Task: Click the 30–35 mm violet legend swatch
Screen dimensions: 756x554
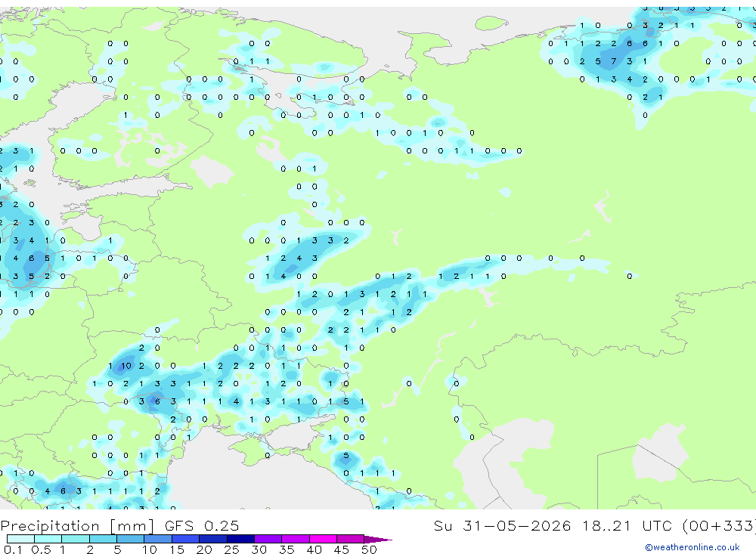Action: point(268,539)
